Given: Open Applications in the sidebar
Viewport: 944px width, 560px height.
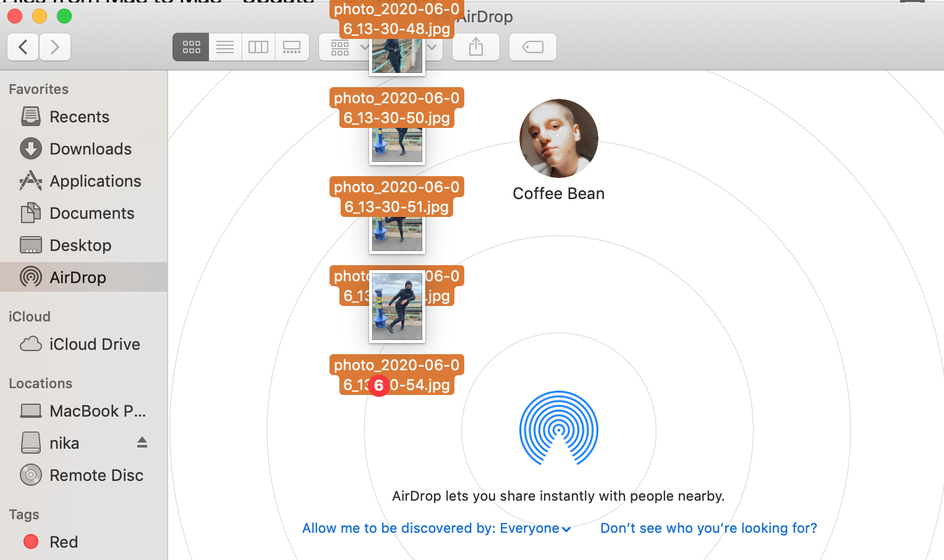Looking at the screenshot, I should pyautogui.click(x=83, y=181).
